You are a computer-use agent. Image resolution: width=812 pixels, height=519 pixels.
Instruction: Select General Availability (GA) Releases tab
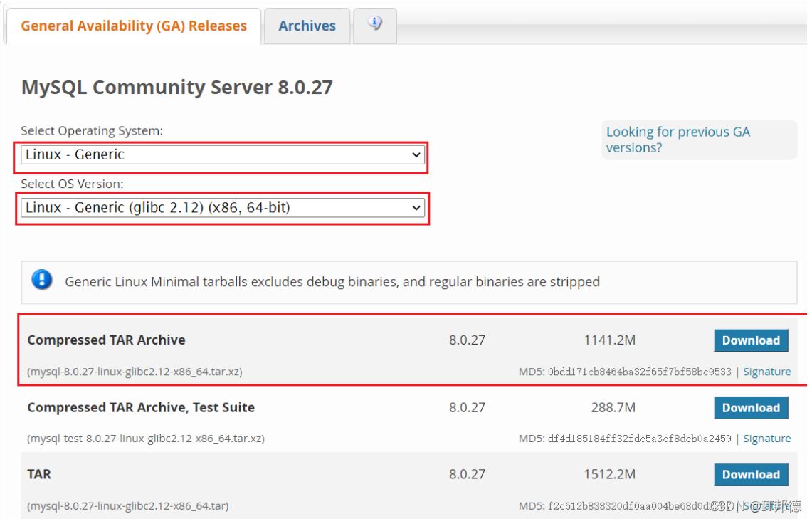(134, 26)
